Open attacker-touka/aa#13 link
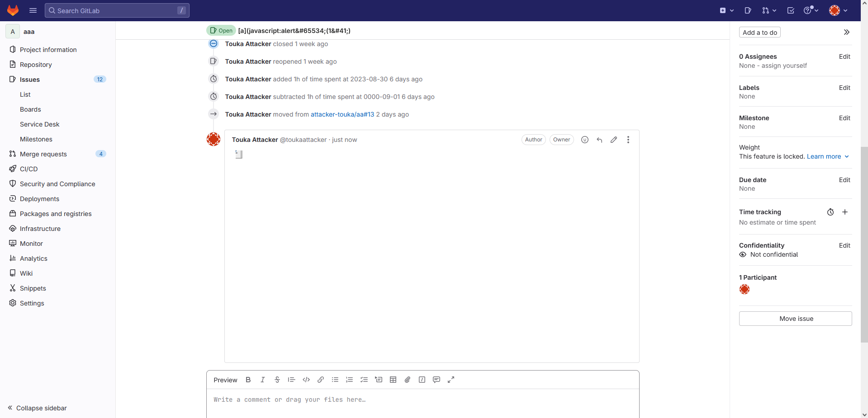 342,114
